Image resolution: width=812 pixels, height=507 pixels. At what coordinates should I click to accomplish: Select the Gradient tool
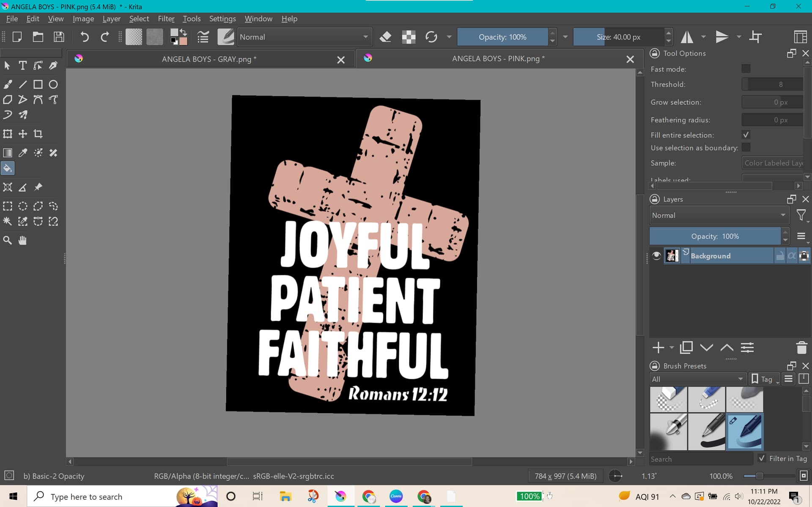(8, 153)
